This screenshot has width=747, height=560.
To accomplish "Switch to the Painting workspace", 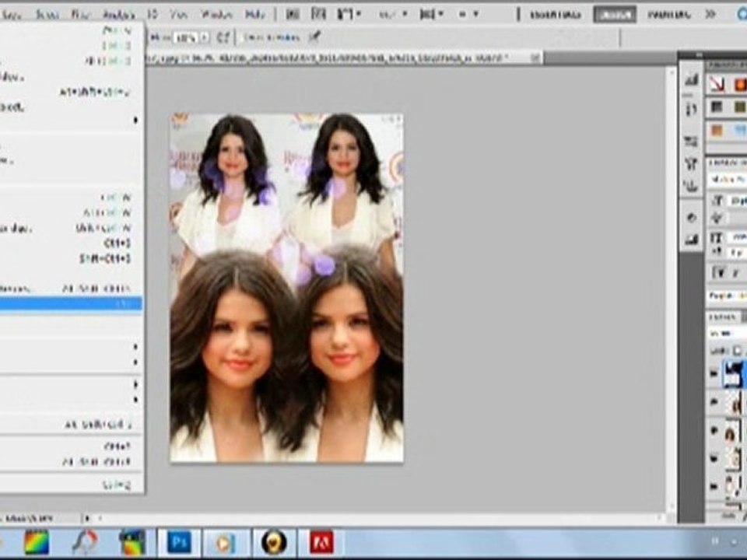I will click(x=669, y=15).
